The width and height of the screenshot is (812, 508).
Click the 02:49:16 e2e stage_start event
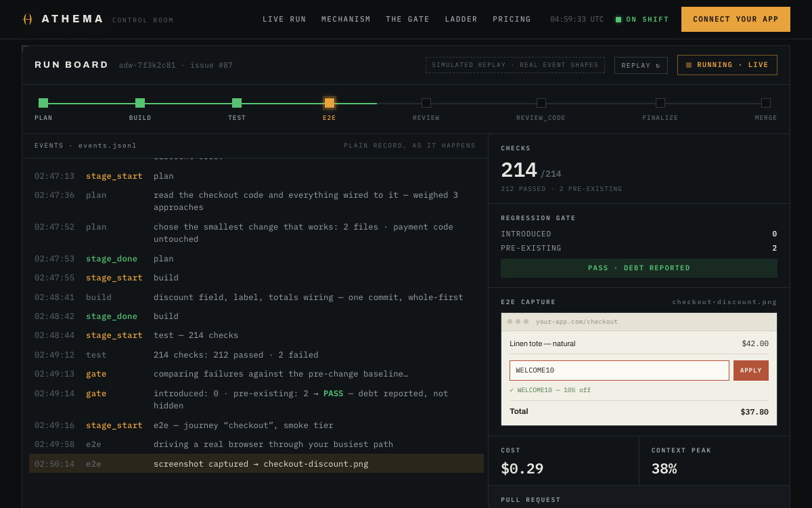click(x=256, y=425)
